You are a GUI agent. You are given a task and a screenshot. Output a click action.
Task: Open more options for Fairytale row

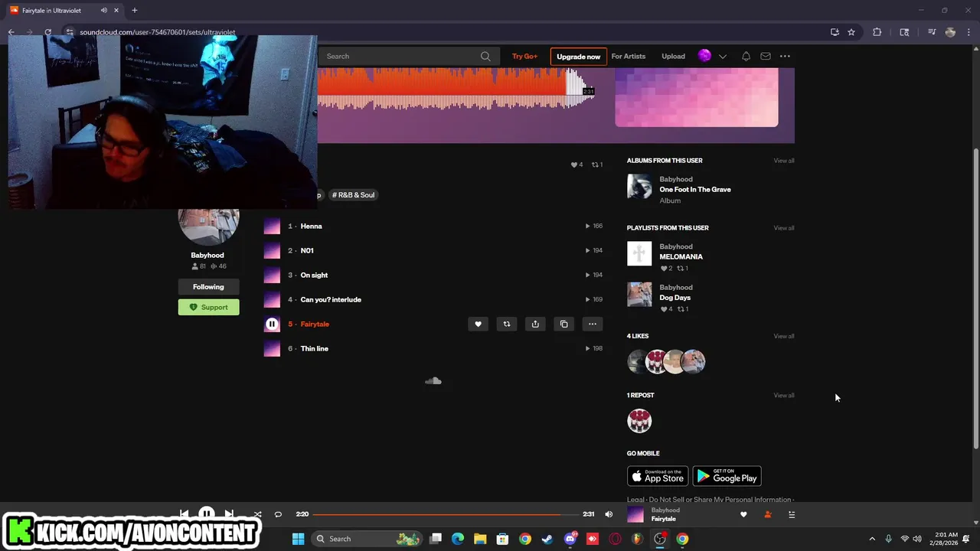(x=593, y=324)
